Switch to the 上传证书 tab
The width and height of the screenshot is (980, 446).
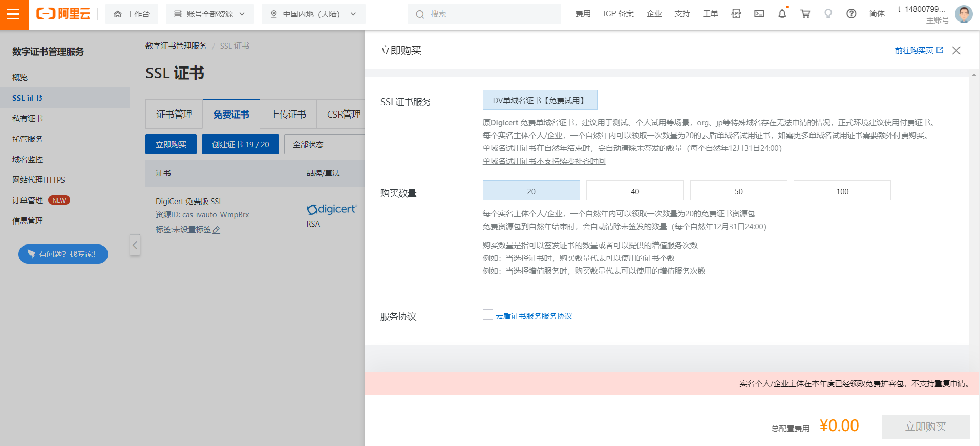tap(288, 114)
